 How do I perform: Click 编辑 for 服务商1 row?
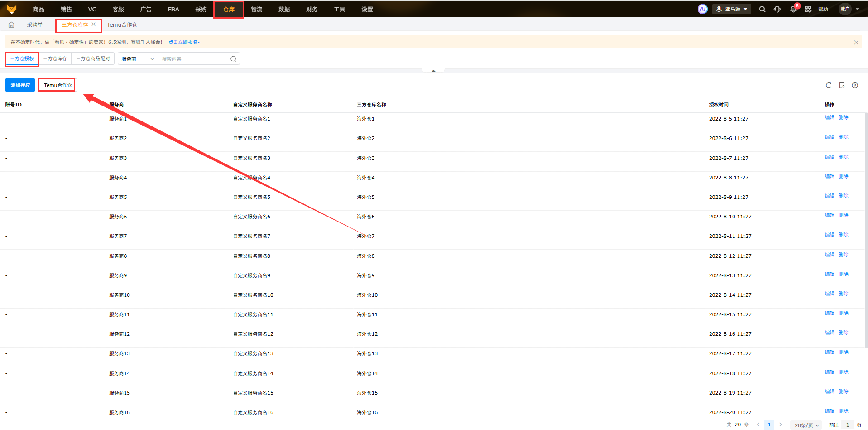pyautogui.click(x=829, y=117)
